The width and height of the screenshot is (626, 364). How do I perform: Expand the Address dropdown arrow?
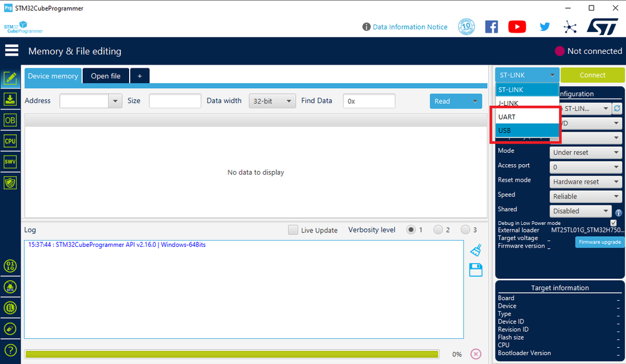[115, 101]
